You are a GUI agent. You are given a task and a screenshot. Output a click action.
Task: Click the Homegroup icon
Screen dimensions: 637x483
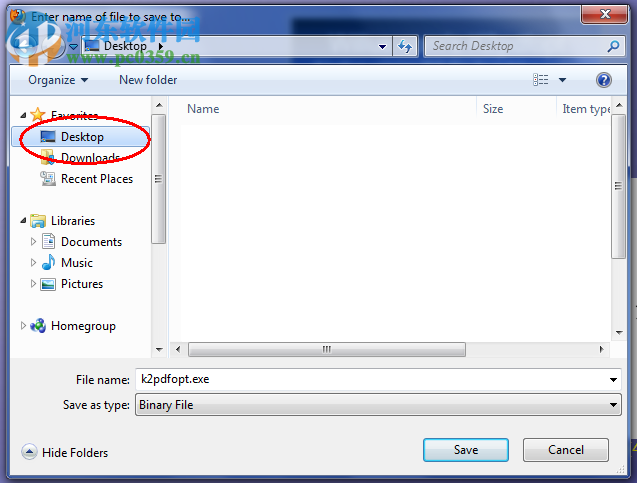pyautogui.click(x=39, y=326)
